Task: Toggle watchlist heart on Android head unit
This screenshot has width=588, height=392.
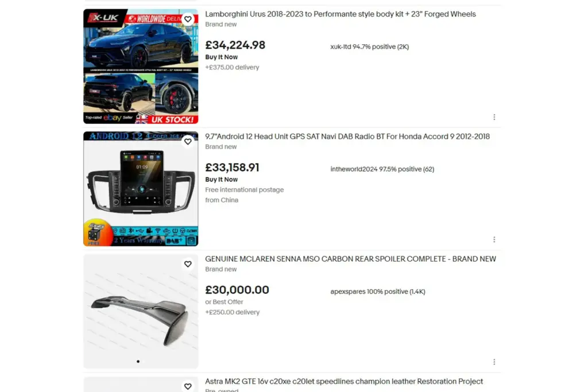Action: click(x=188, y=142)
